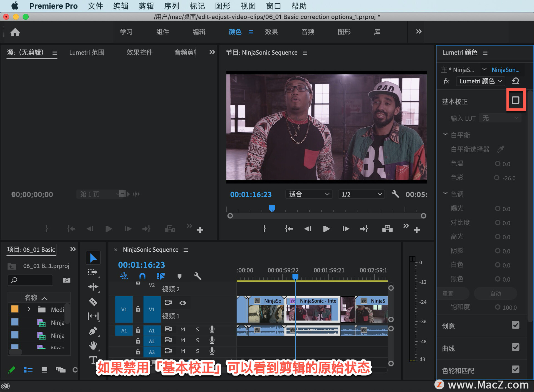
Task: Switch Project panel to icon view
Action: pos(44,370)
